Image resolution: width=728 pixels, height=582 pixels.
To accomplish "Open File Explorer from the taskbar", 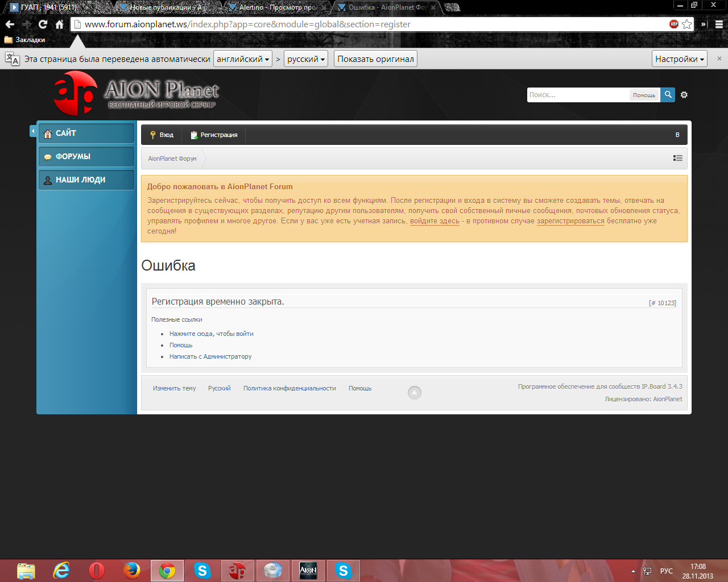I will coord(26,571).
